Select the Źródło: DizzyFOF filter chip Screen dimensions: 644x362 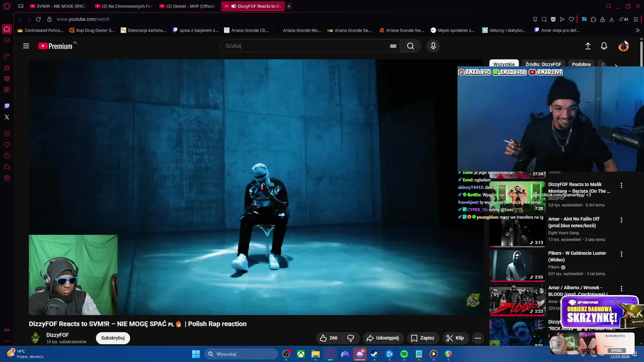[543, 64]
